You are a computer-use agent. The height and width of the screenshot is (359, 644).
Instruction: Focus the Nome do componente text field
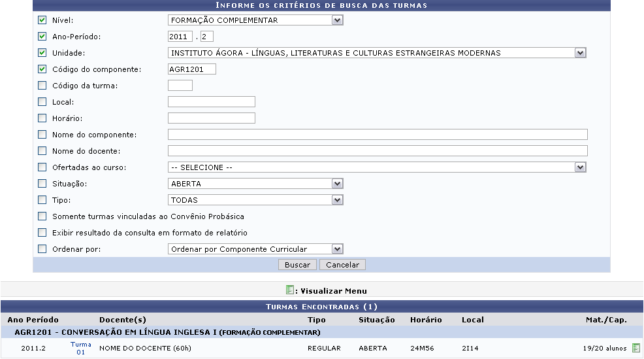tap(378, 135)
